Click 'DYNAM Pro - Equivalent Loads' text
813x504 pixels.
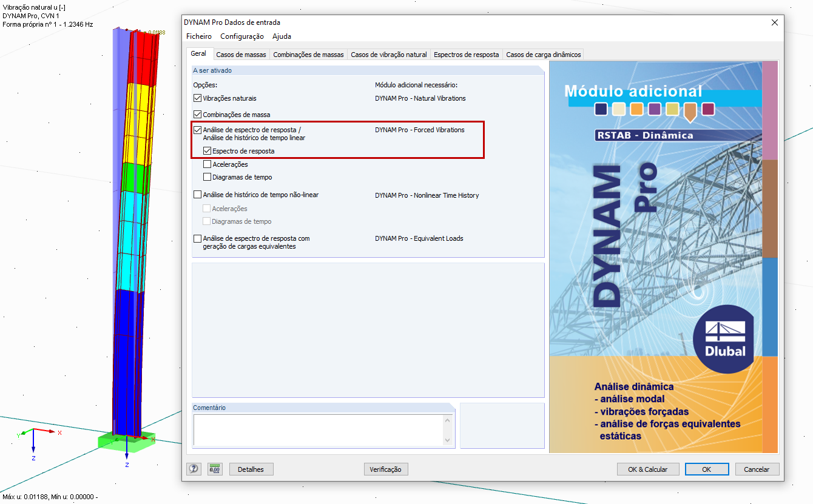pyautogui.click(x=419, y=238)
